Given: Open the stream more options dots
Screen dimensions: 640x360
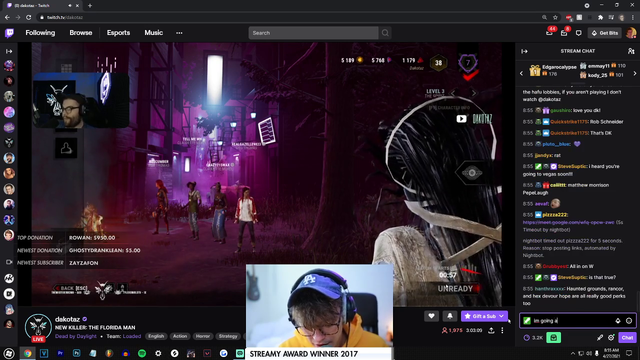Looking at the screenshot, I should click(x=502, y=330).
